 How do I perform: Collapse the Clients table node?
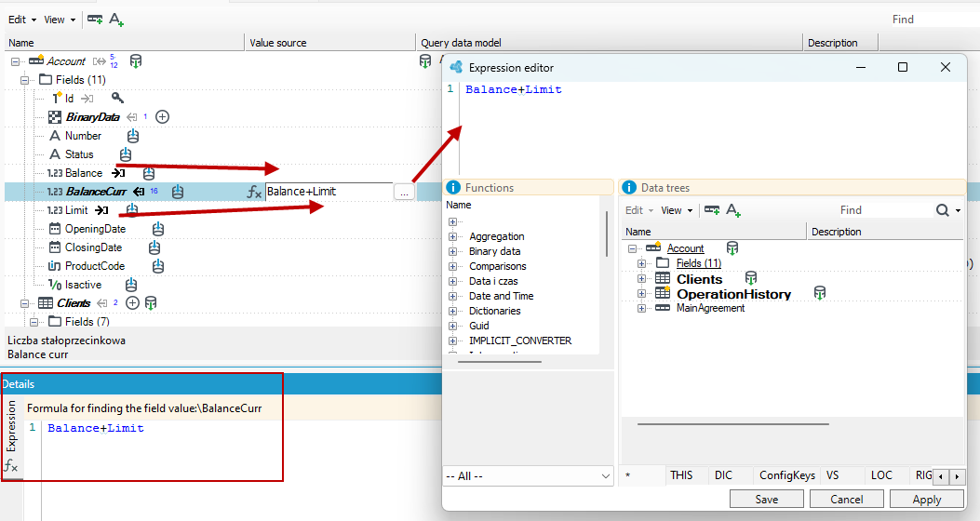click(24, 303)
